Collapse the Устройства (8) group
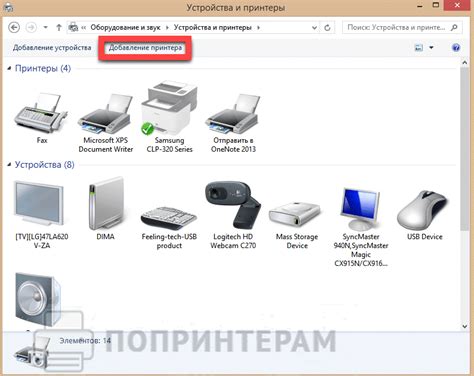The image size is (474, 376). 9,165
